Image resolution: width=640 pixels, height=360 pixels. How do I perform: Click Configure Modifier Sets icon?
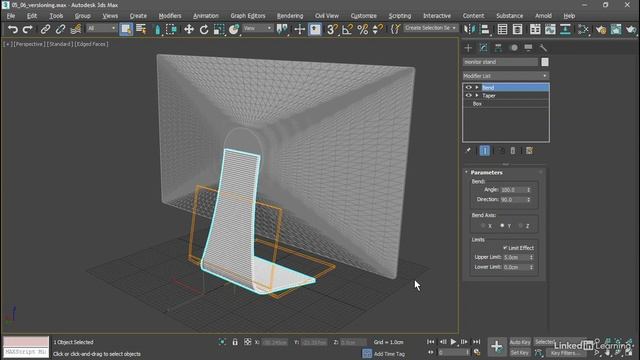529,151
